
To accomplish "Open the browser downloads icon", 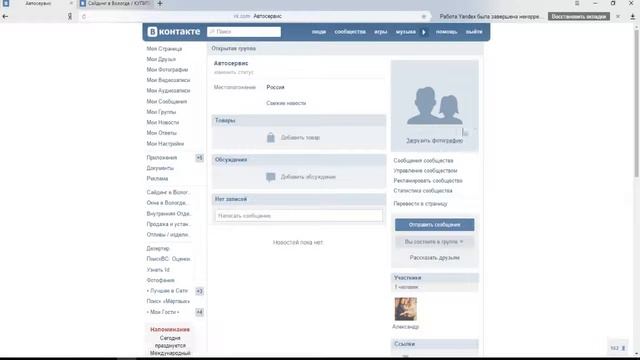I will (x=633, y=16).
